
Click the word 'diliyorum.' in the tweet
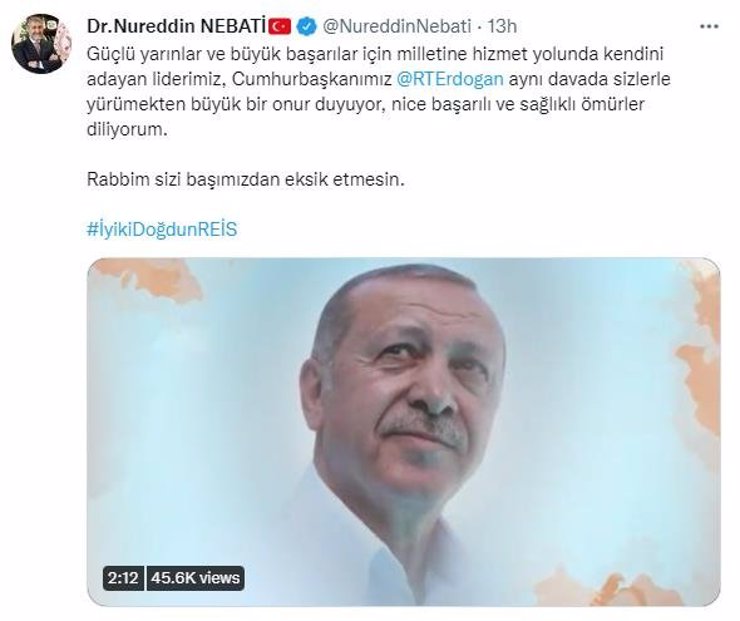pyautogui.click(x=127, y=130)
